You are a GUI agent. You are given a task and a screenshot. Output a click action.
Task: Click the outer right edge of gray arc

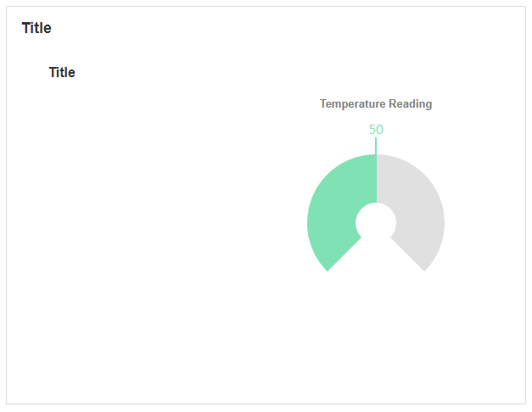coord(441,222)
